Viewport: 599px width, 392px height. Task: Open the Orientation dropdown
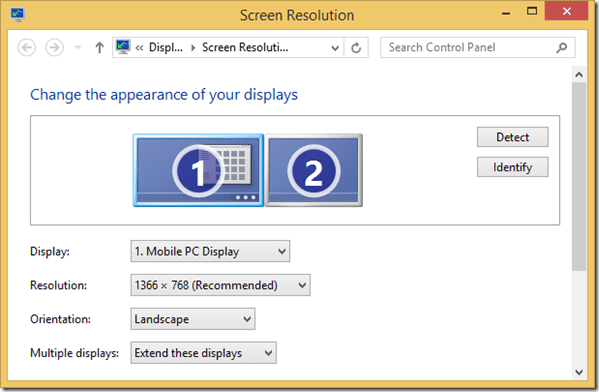(x=193, y=319)
